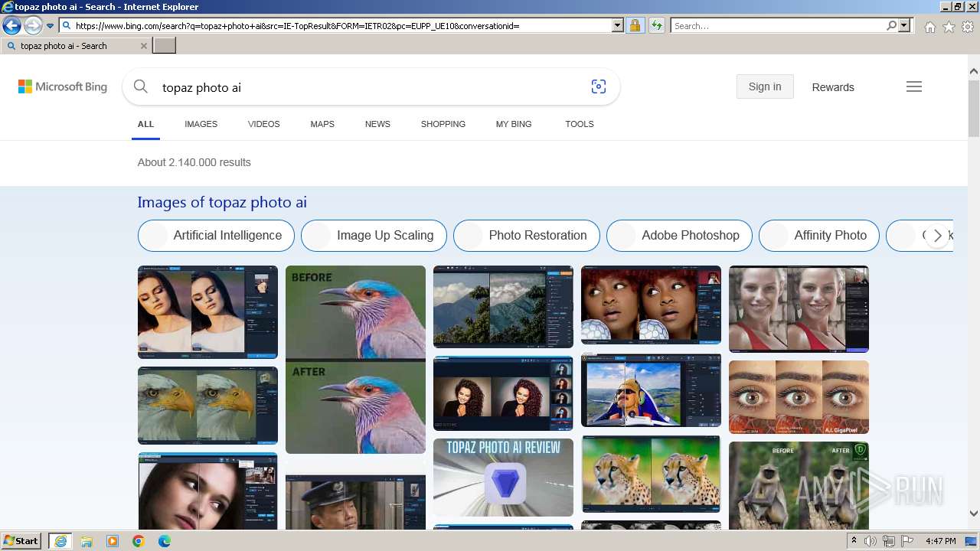Expand the address bar URL dropdown
This screenshot has height=551, width=980.
618,25
